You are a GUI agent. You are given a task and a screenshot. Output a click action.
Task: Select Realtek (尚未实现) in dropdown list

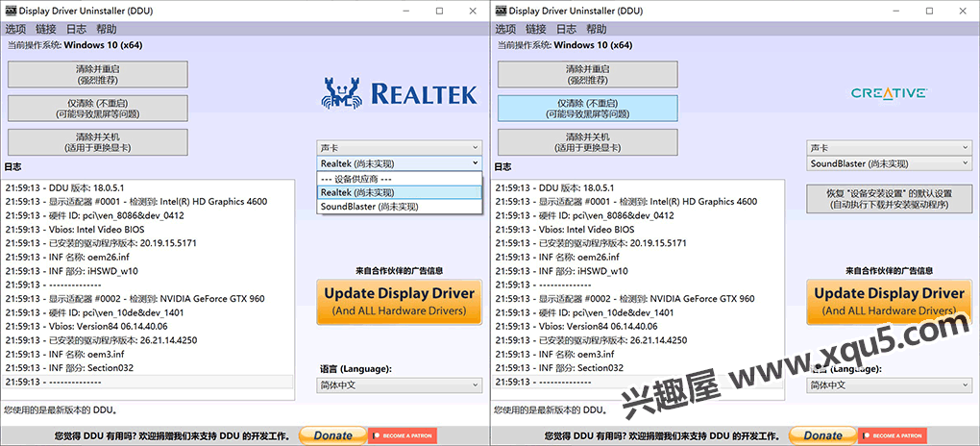(x=399, y=192)
